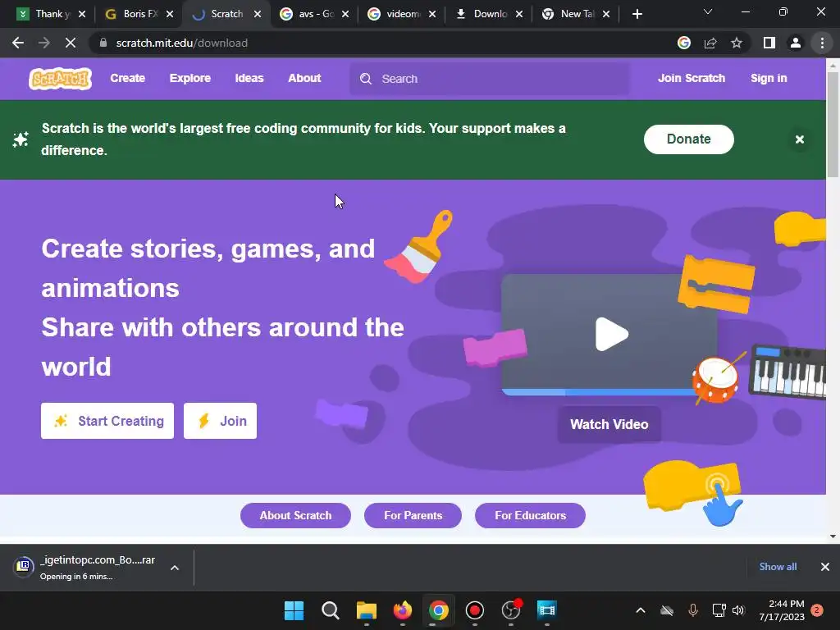Image resolution: width=840 pixels, height=630 pixels.
Task: Open the OBS Studio taskbar icon
Action: 511,609
